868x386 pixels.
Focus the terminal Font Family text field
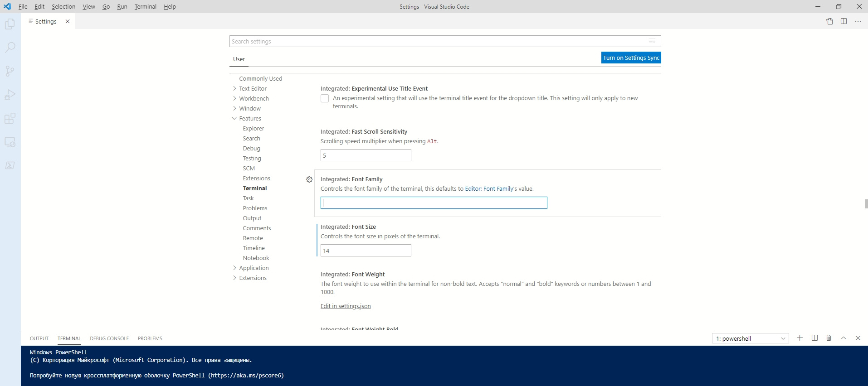[x=434, y=203]
